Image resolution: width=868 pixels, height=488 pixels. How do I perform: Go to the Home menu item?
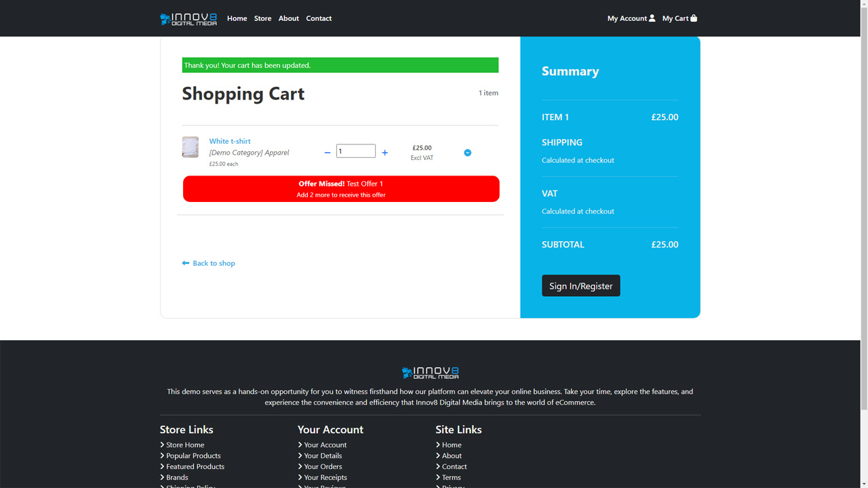tap(237, 18)
